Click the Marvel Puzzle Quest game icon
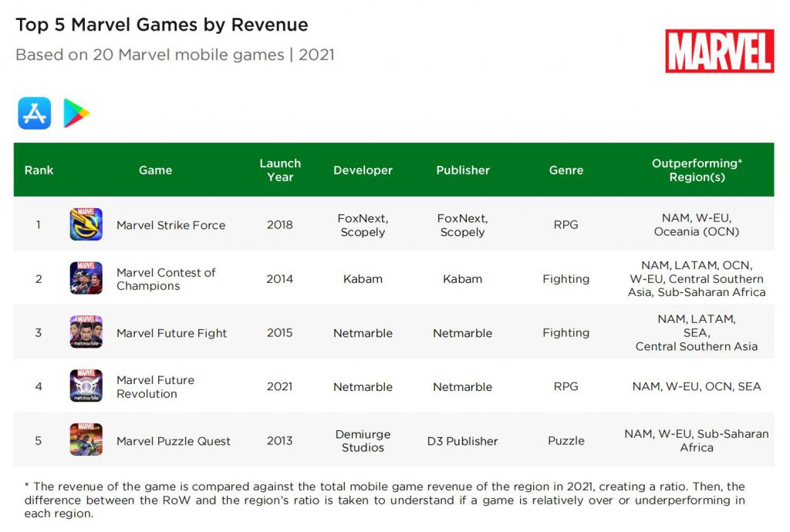Viewport: 790px width, 532px height. 86,440
